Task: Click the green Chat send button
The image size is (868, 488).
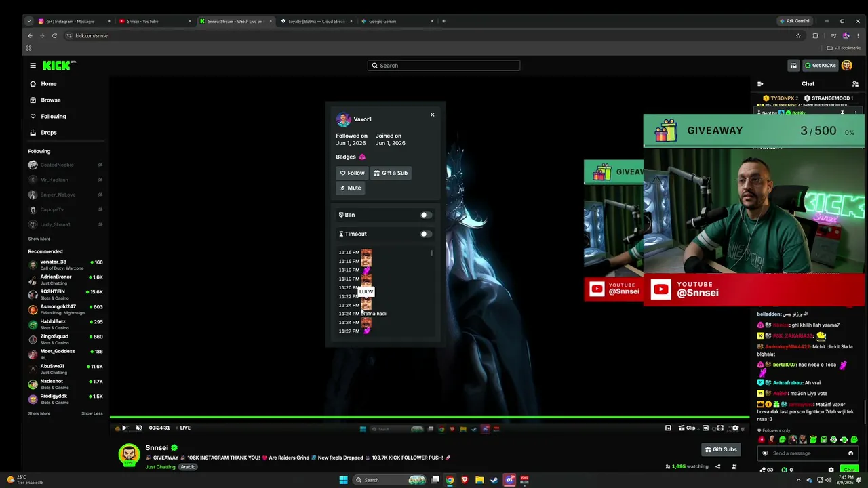Action: [849, 470]
